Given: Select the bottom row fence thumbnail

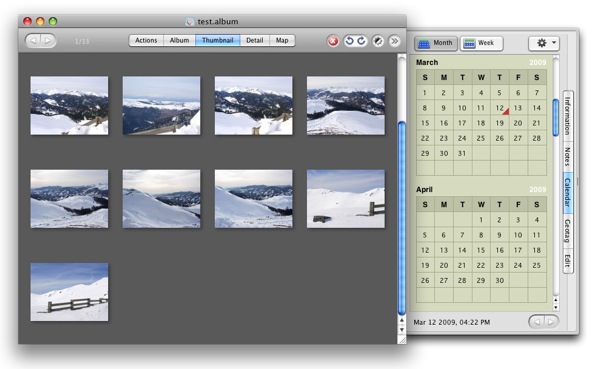Looking at the screenshot, I should click(69, 292).
